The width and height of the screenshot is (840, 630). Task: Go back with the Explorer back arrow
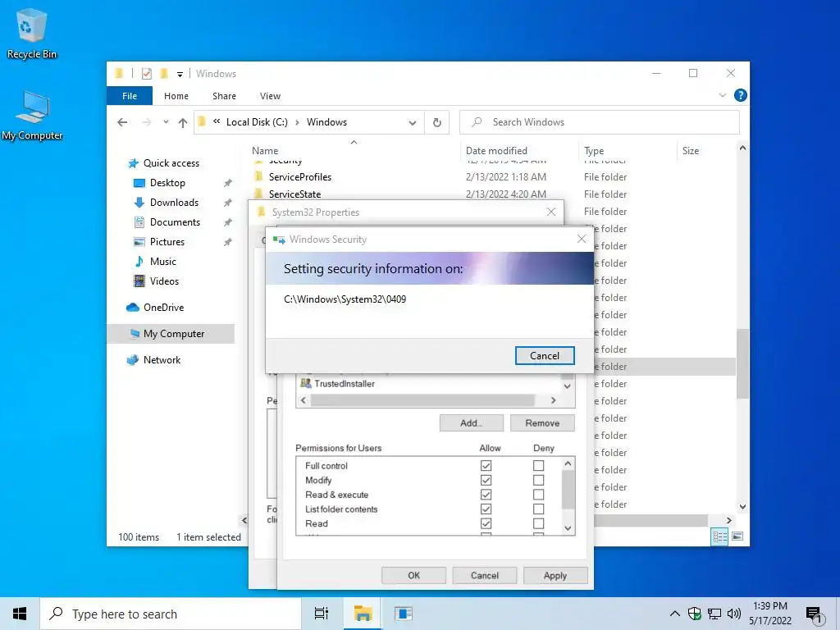[x=122, y=122]
